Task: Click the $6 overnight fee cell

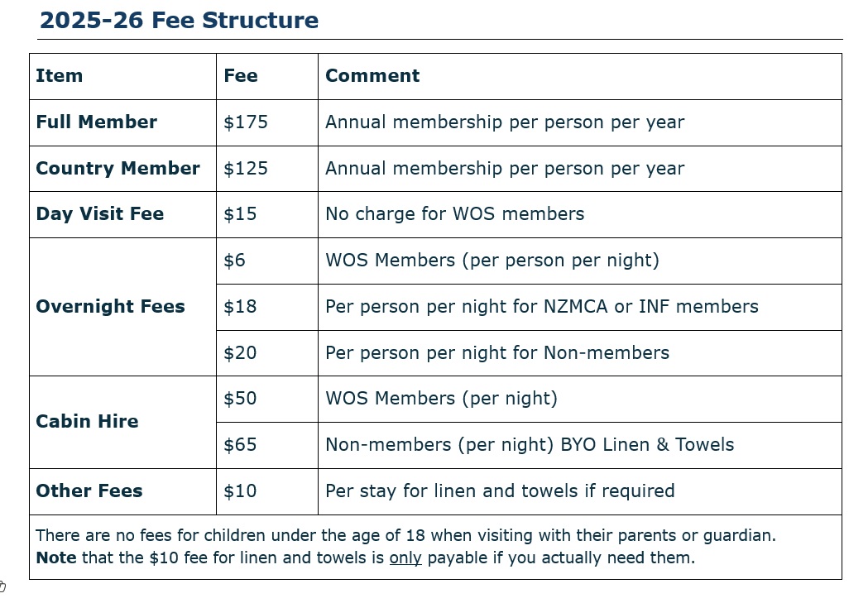Action: tap(235, 261)
